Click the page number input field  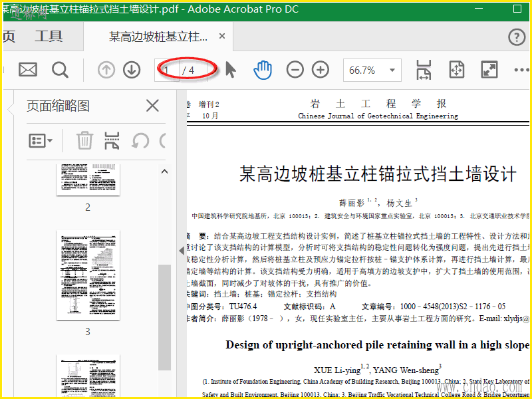click(x=167, y=70)
